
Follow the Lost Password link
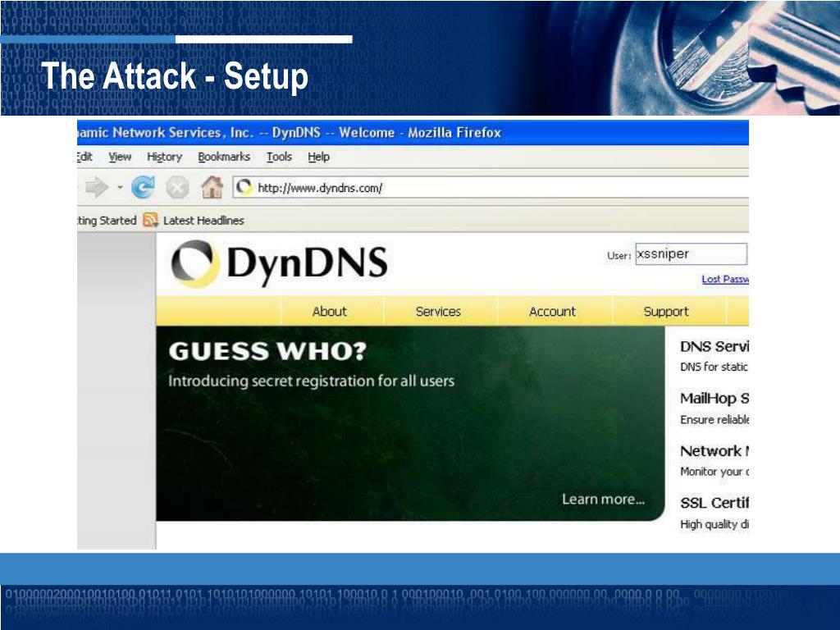click(x=725, y=279)
